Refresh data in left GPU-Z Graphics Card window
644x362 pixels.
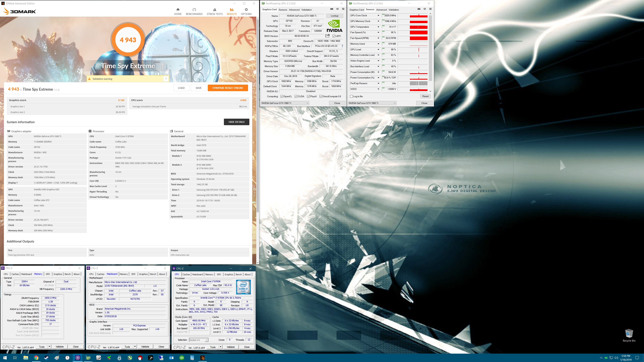tap(337, 9)
